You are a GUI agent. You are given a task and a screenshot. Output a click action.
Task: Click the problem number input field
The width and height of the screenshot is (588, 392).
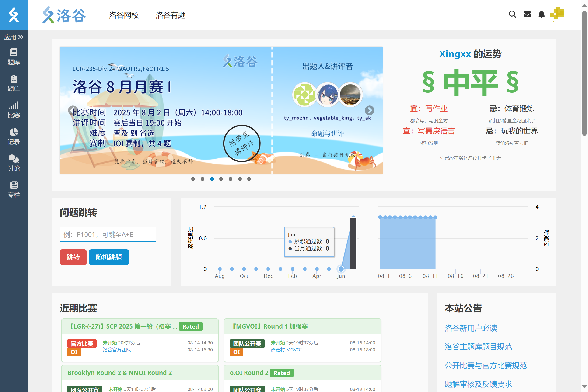pos(108,234)
